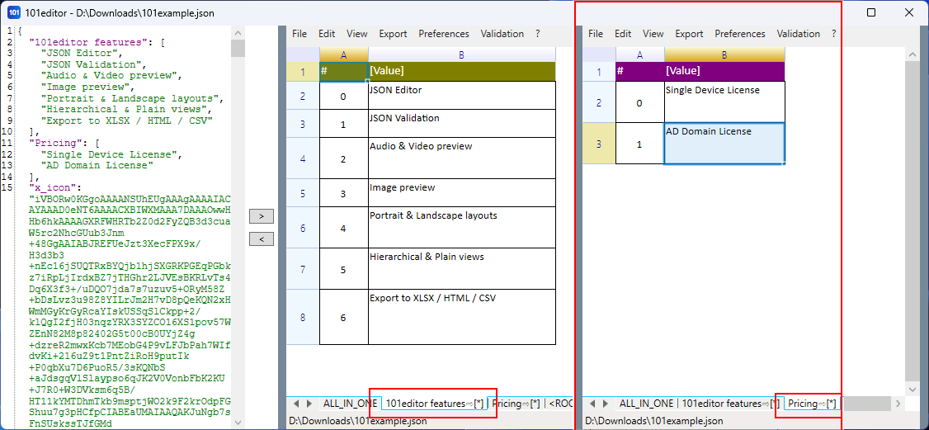Click the olive '[Value]' header cell in left grid
The height and width of the screenshot is (430, 929).
462,71
